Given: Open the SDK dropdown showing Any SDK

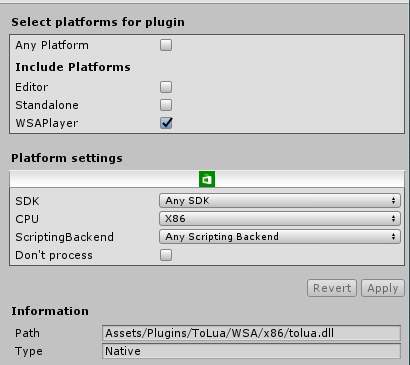Looking at the screenshot, I should [x=280, y=201].
